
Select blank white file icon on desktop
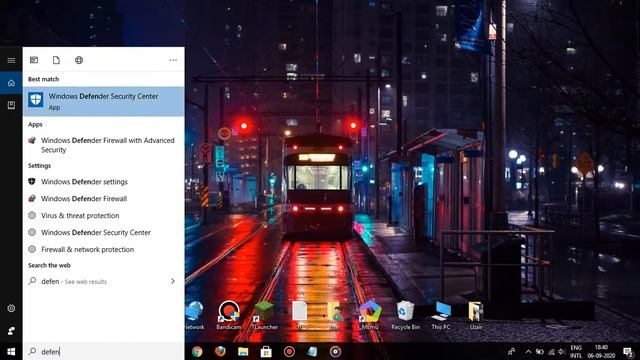[300, 315]
